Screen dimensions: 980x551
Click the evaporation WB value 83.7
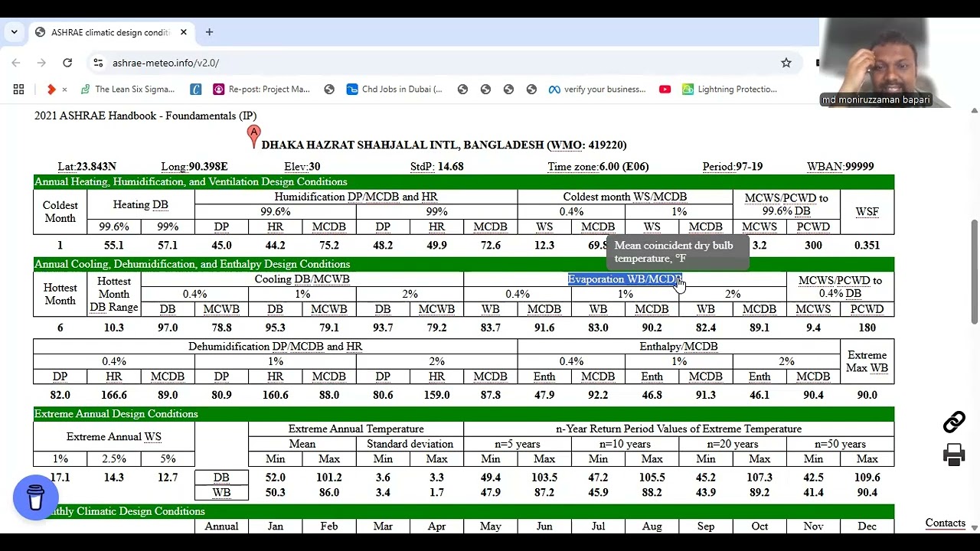coord(490,328)
